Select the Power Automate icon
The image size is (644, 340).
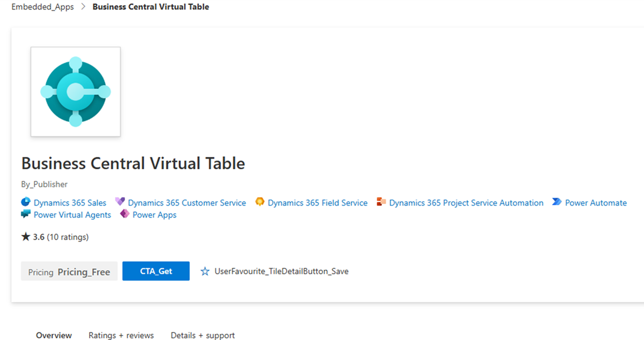(556, 202)
